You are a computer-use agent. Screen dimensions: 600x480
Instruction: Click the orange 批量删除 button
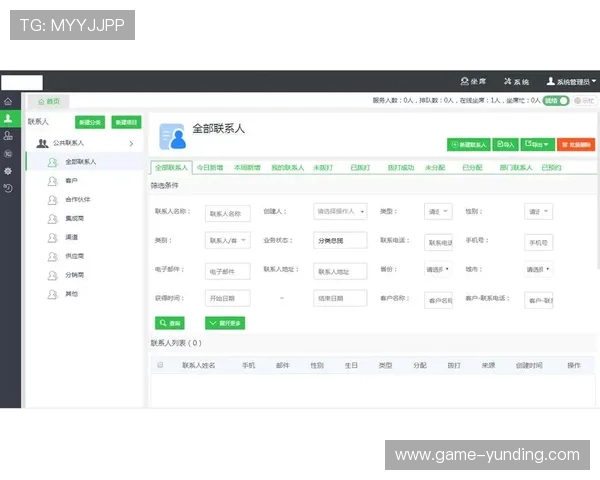[x=576, y=144]
